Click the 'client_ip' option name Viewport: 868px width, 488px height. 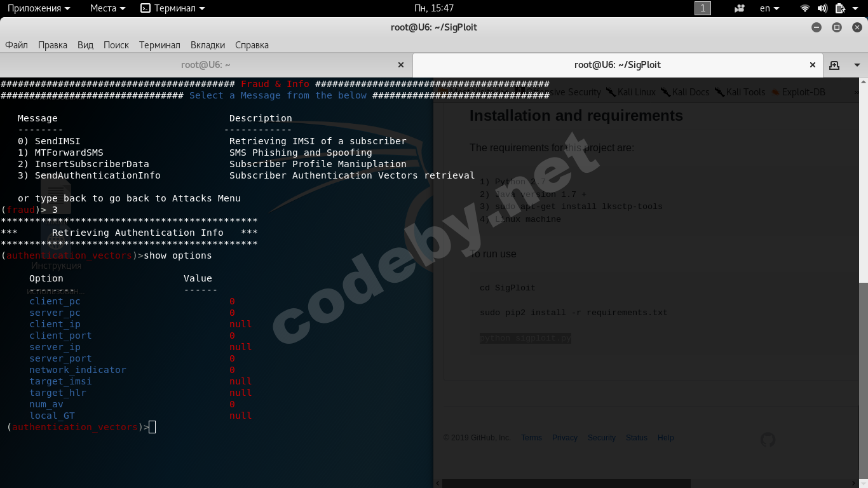[x=55, y=324]
